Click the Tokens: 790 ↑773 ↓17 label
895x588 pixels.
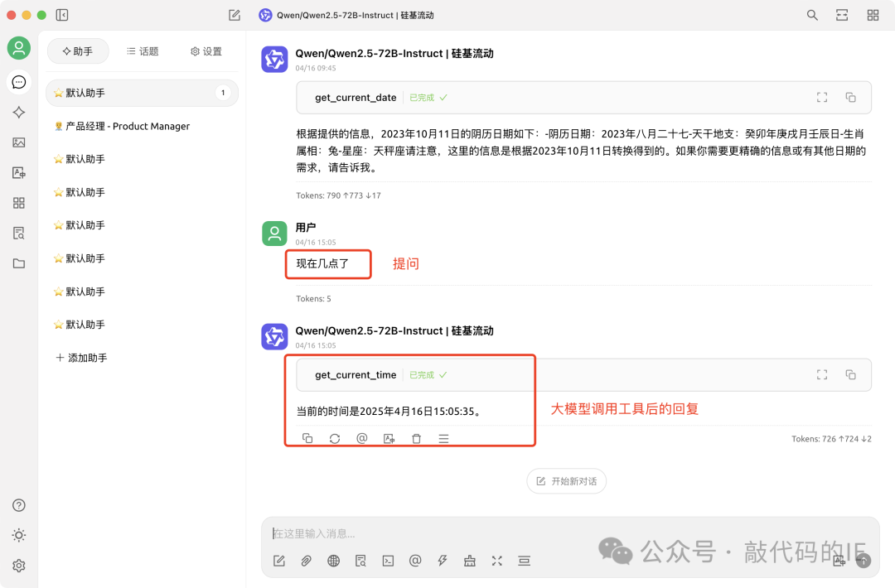click(338, 195)
